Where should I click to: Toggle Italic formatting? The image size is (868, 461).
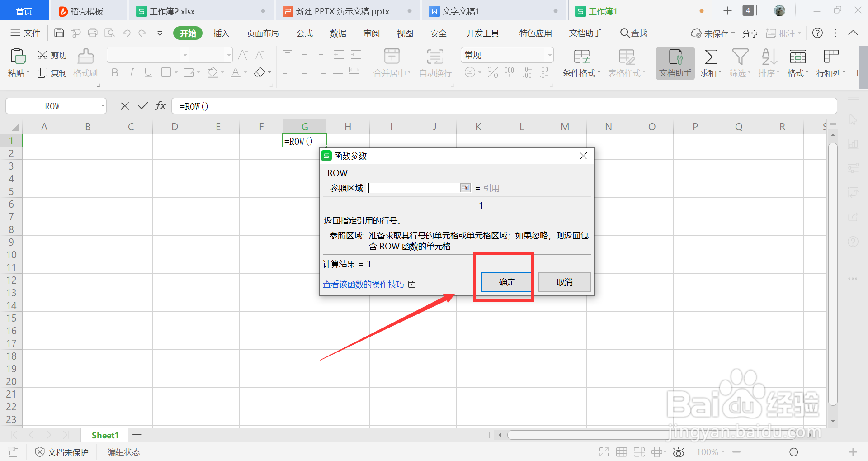coord(132,73)
